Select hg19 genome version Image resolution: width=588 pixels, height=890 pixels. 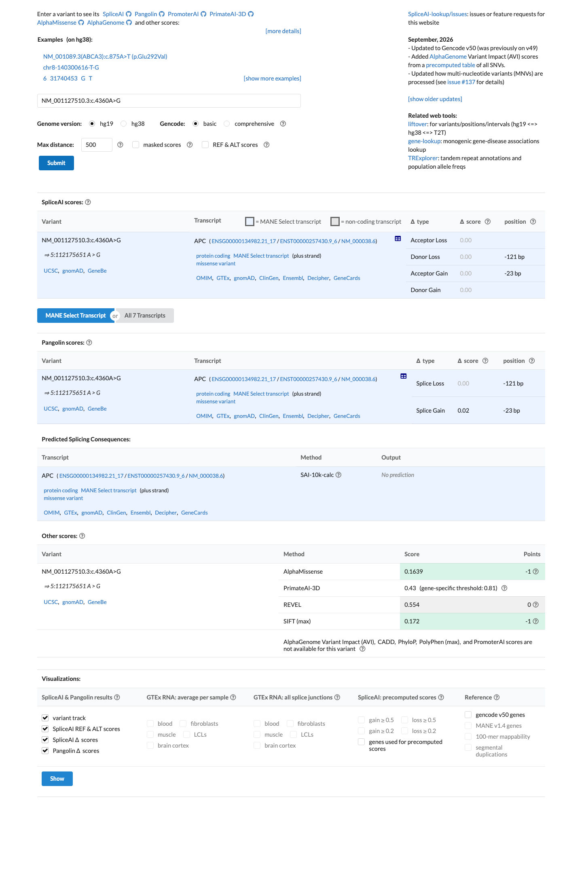tap(92, 124)
